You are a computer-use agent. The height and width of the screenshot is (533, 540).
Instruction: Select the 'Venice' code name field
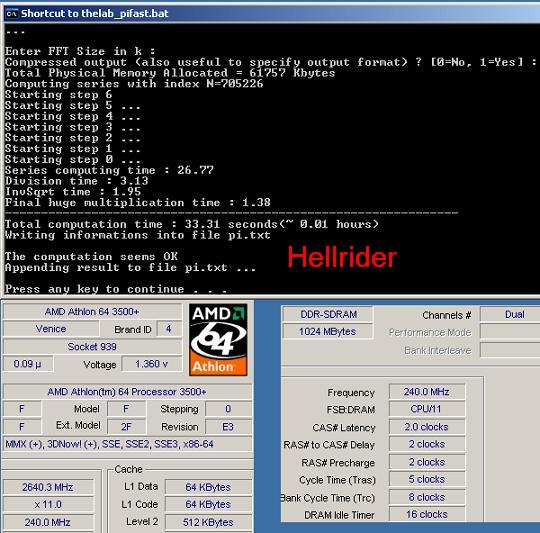pos(51,329)
